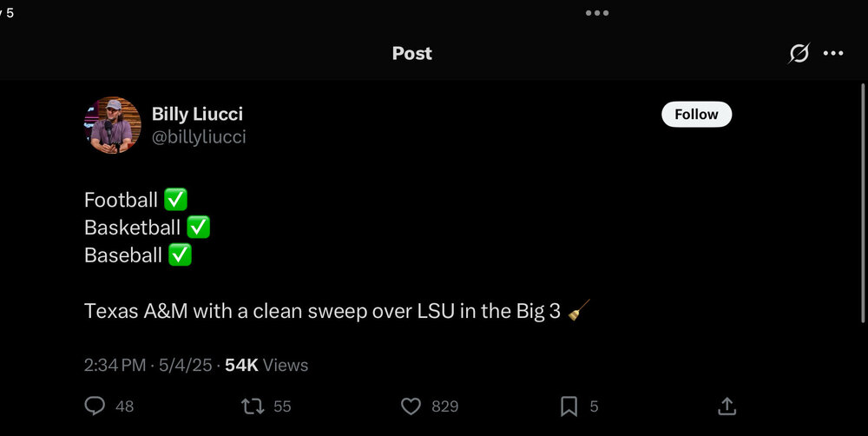Viewport: 868px width, 436px height.
Task: Repost this tweet using the repost icon
Action: pyautogui.click(x=252, y=406)
